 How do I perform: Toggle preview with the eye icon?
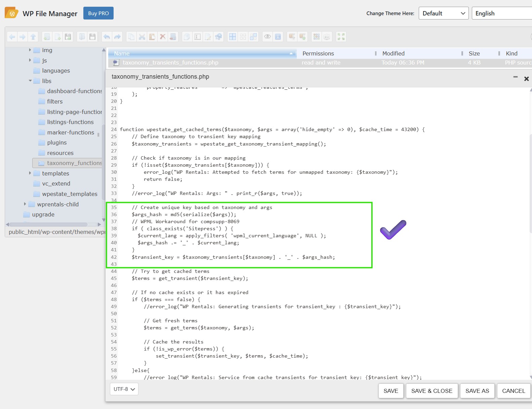tap(268, 37)
